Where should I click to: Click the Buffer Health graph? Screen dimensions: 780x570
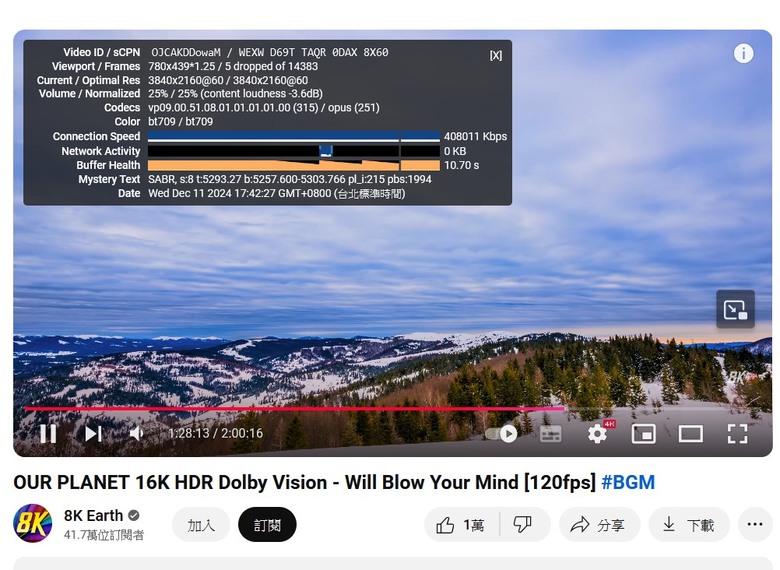pyautogui.click(x=293, y=165)
